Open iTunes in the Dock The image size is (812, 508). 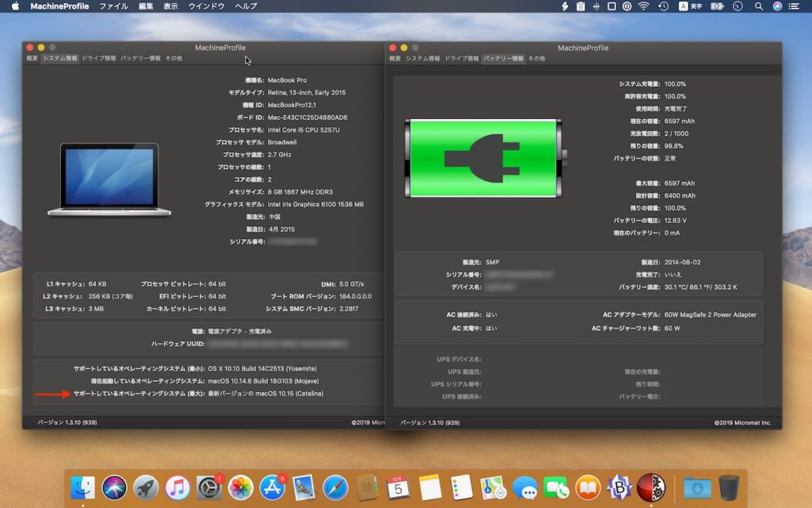click(178, 488)
